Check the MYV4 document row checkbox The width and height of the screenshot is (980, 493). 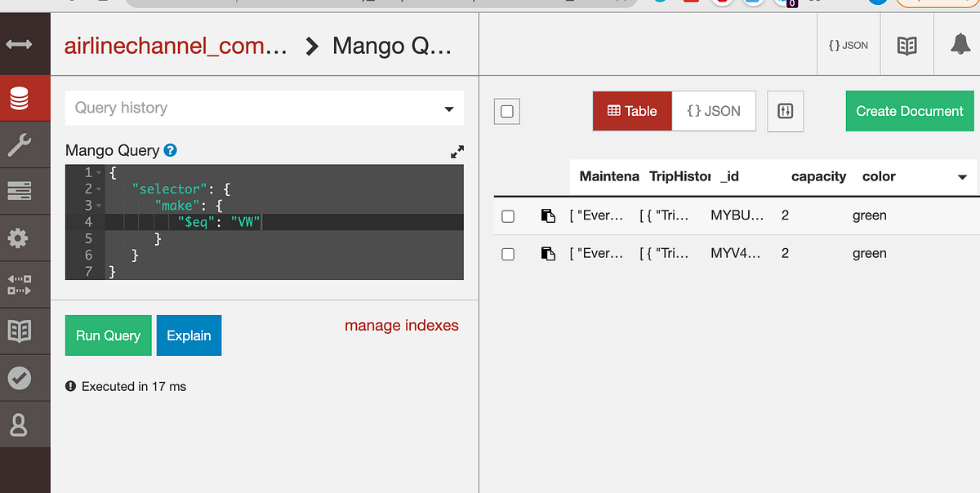point(507,253)
